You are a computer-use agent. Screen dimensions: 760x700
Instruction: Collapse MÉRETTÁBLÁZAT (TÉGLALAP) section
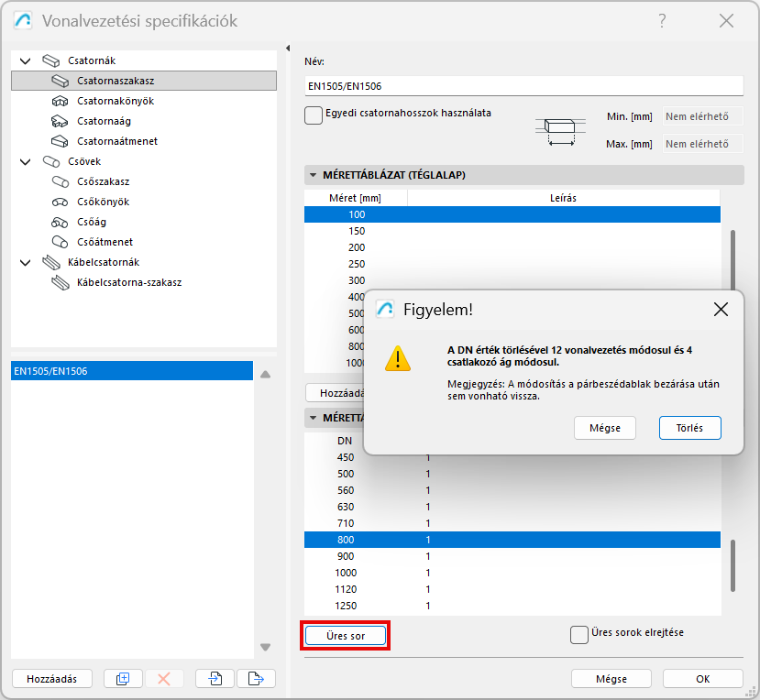point(314,175)
